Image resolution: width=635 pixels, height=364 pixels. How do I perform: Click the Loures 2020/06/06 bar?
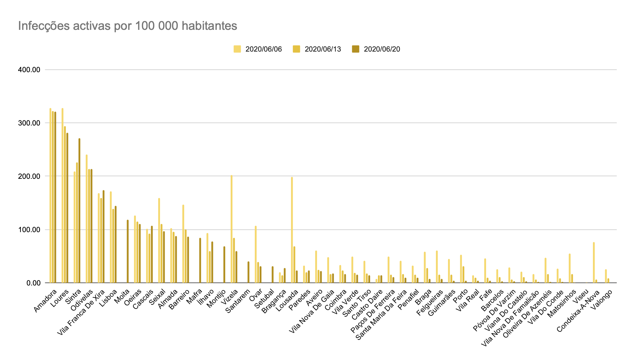coord(62,196)
